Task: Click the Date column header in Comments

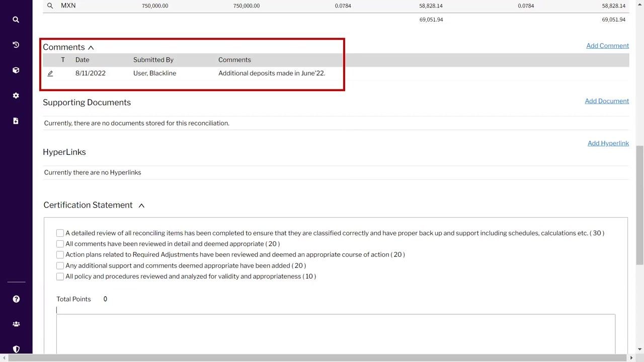Action: point(82,60)
